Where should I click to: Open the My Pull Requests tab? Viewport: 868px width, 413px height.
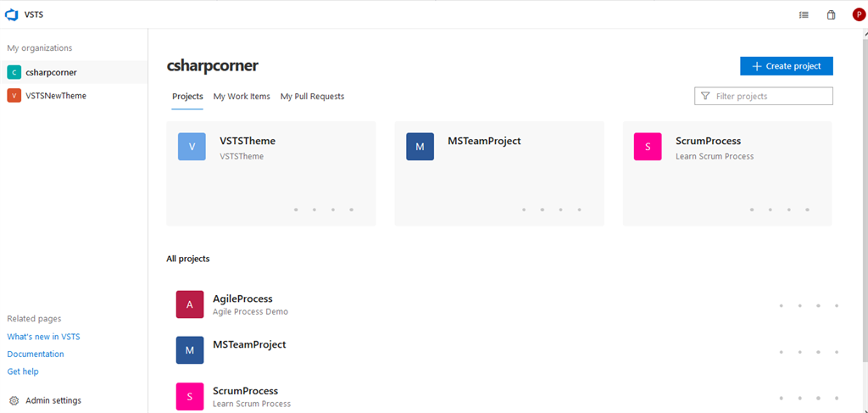click(x=312, y=97)
